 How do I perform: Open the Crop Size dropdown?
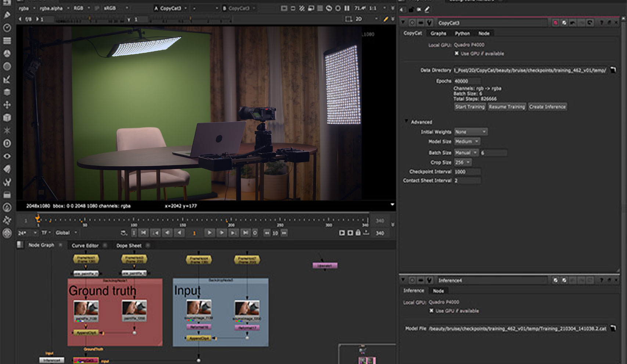[463, 162]
